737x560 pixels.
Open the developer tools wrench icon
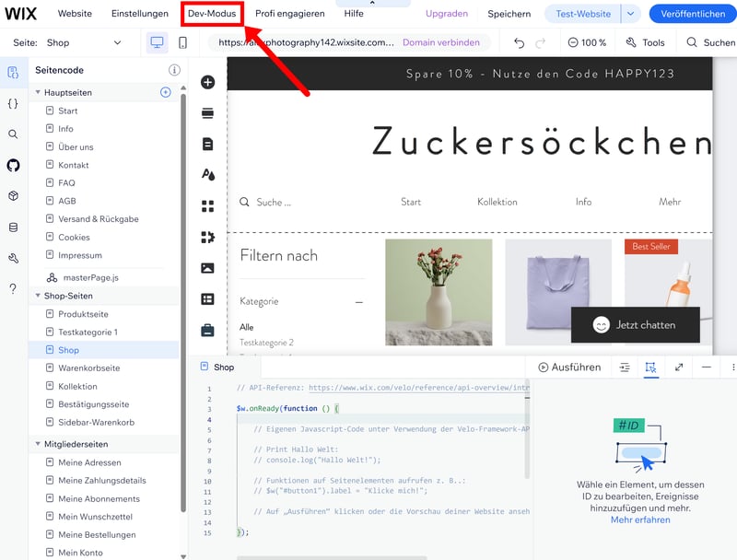13,258
